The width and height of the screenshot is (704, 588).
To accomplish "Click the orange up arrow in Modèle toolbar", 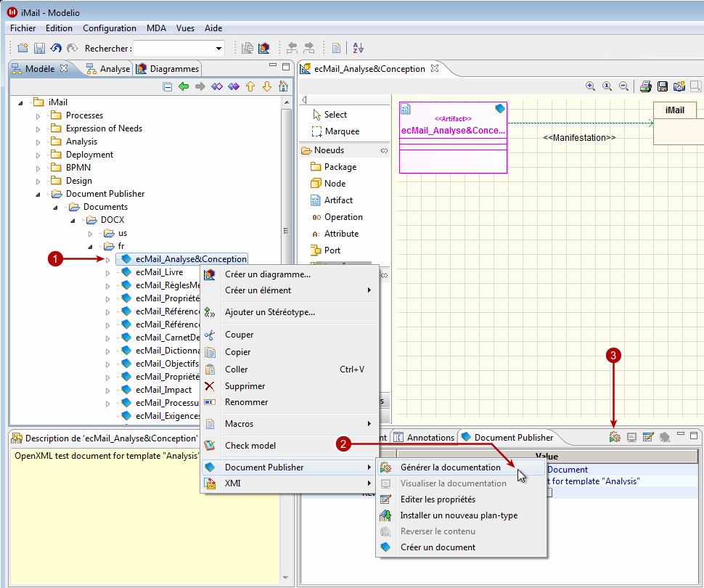I will pyautogui.click(x=250, y=86).
